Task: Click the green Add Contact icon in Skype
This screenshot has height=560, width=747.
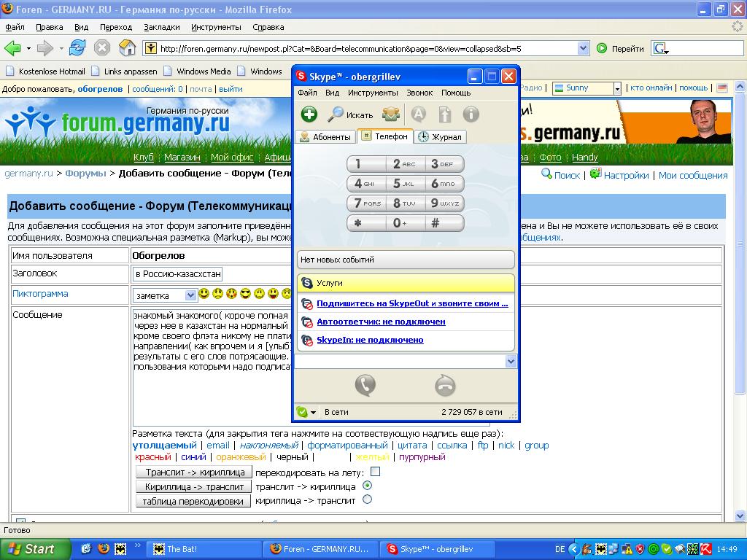Action: [309, 114]
